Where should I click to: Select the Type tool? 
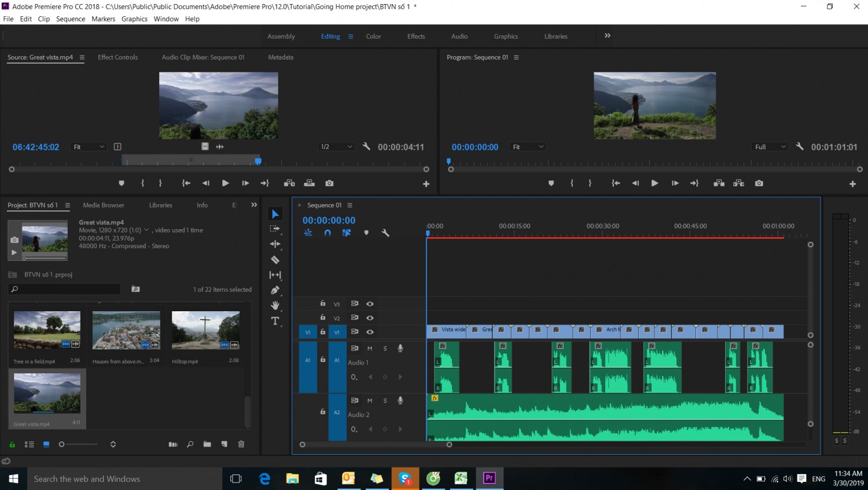point(275,321)
